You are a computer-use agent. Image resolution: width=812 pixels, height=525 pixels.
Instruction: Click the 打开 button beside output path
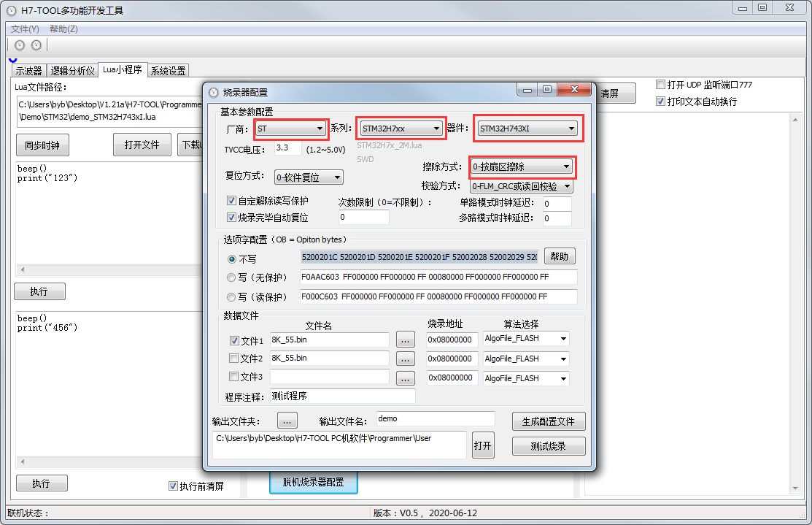click(x=483, y=445)
